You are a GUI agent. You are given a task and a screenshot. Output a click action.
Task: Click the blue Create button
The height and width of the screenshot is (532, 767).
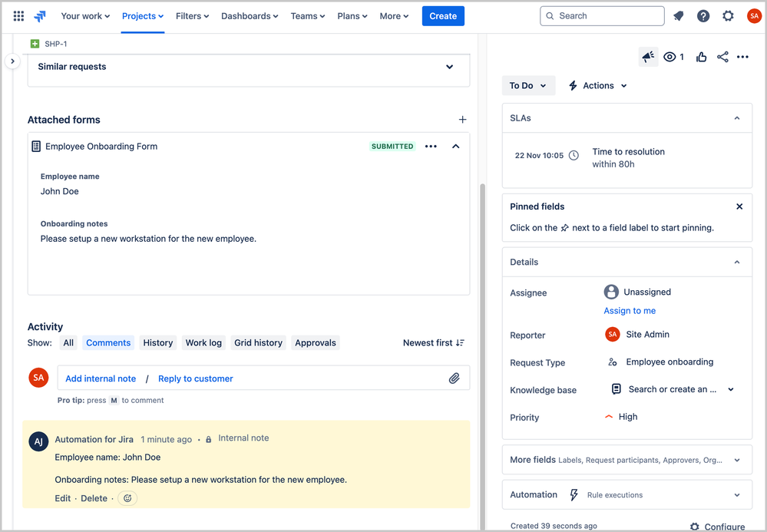coord(443,16)
